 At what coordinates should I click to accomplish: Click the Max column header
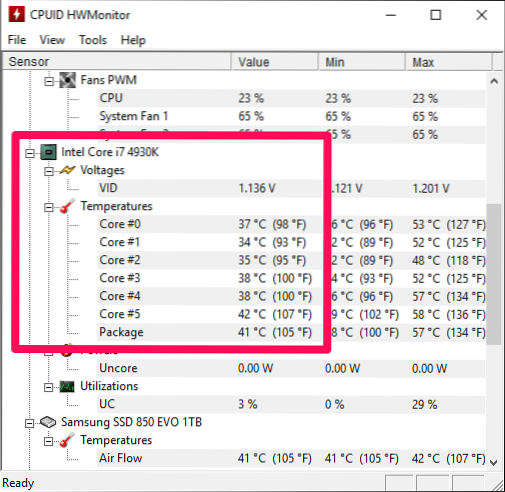[x=449, y=62]
